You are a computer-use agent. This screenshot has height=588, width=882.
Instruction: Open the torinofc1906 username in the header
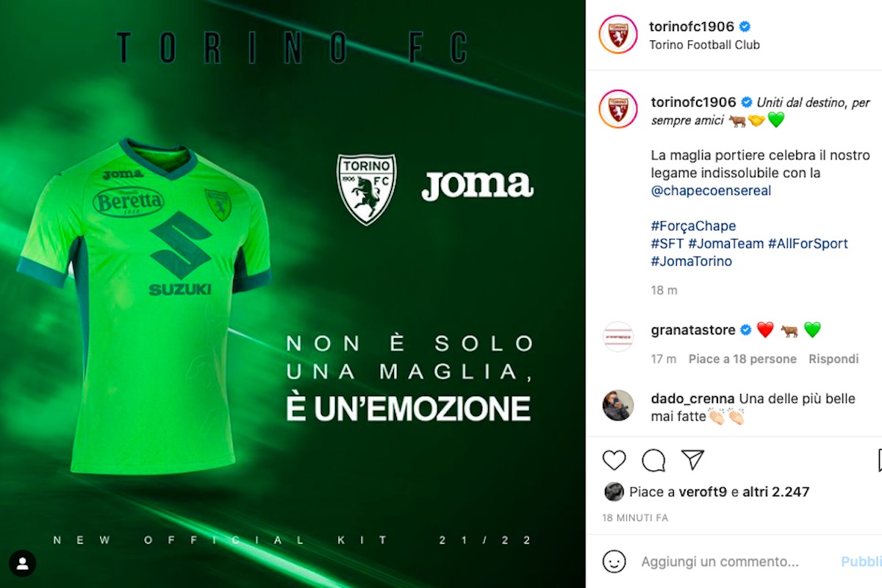pos(692,26)
